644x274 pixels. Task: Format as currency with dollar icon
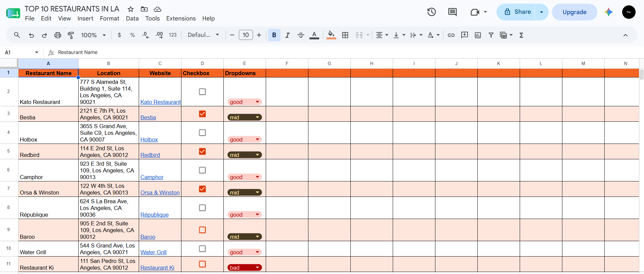tap(119, 35)
